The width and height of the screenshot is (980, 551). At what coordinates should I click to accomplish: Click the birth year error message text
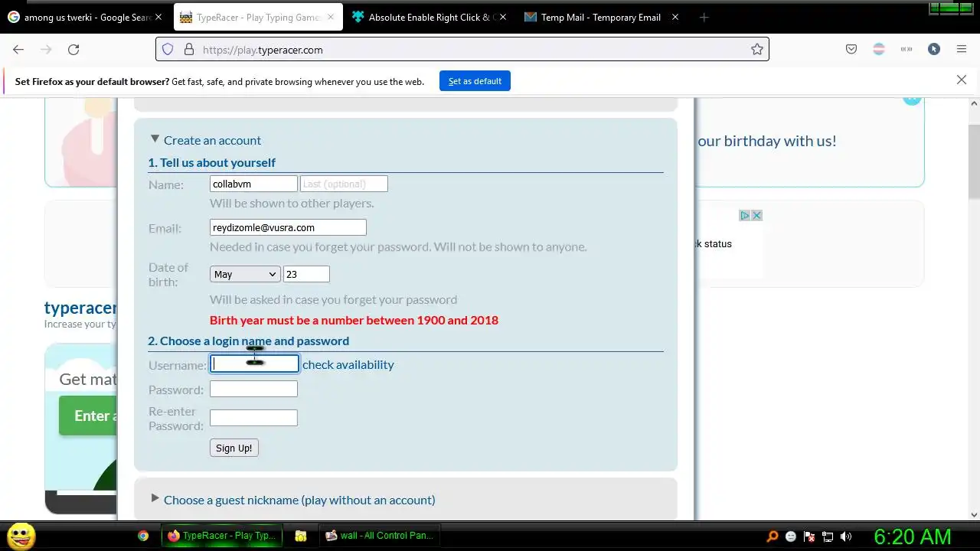[354, 320]
